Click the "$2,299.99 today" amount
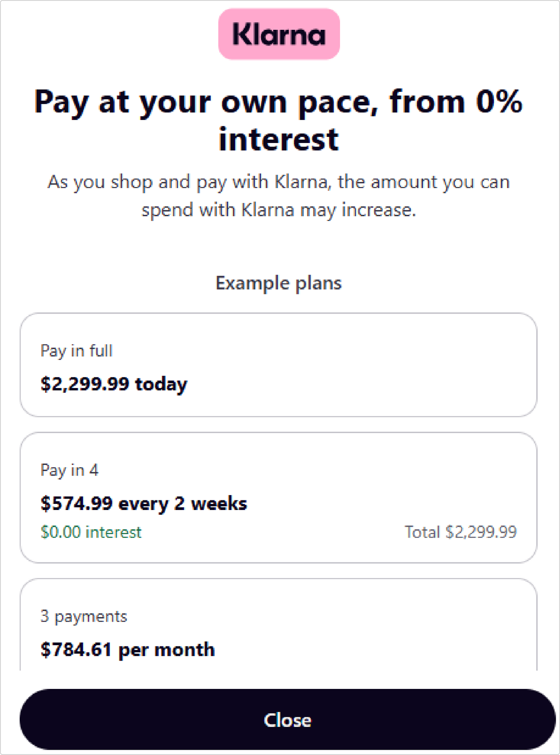Screen dimensions: 560x755 click(114, 384)
